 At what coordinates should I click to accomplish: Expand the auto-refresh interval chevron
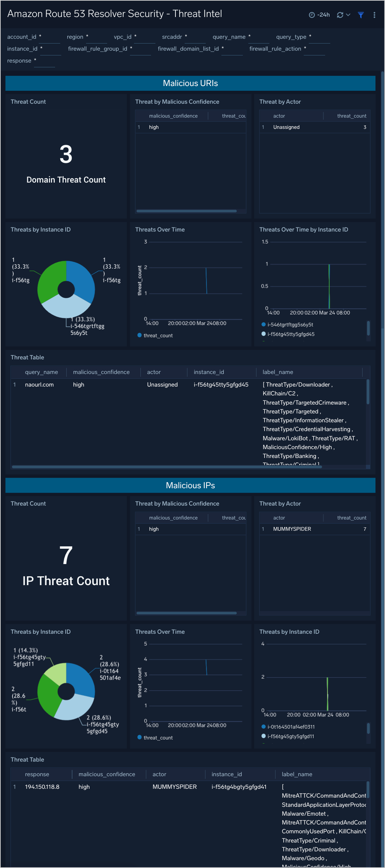[348, 15]
